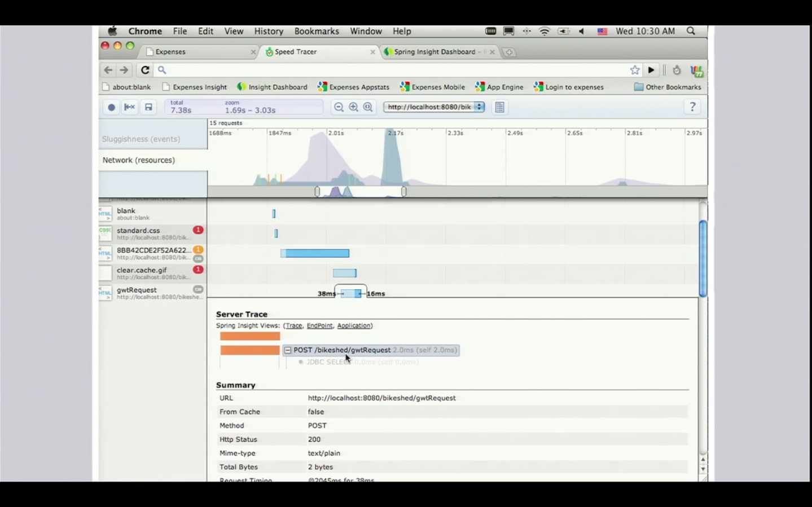Collapse the POST /bikeshed/gwtRequest trace node
The height and width of the screenshot is (507, 812).
(x=288, y=350)
